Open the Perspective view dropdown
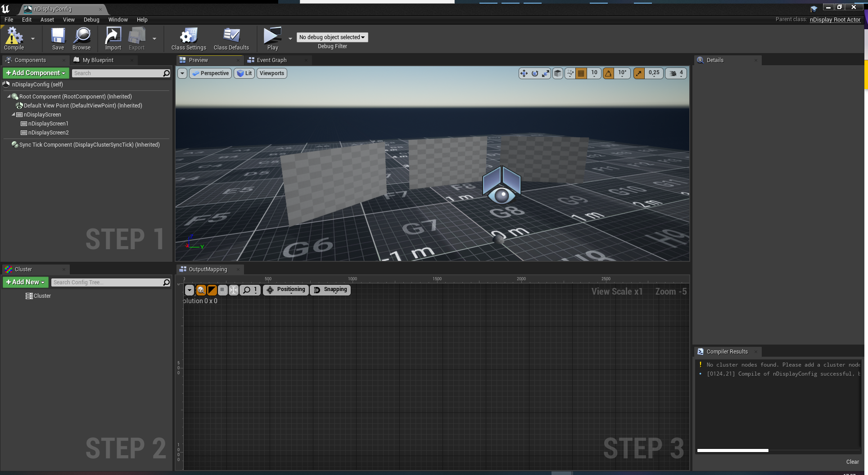The image size is (868, 475). coord(211,73)
